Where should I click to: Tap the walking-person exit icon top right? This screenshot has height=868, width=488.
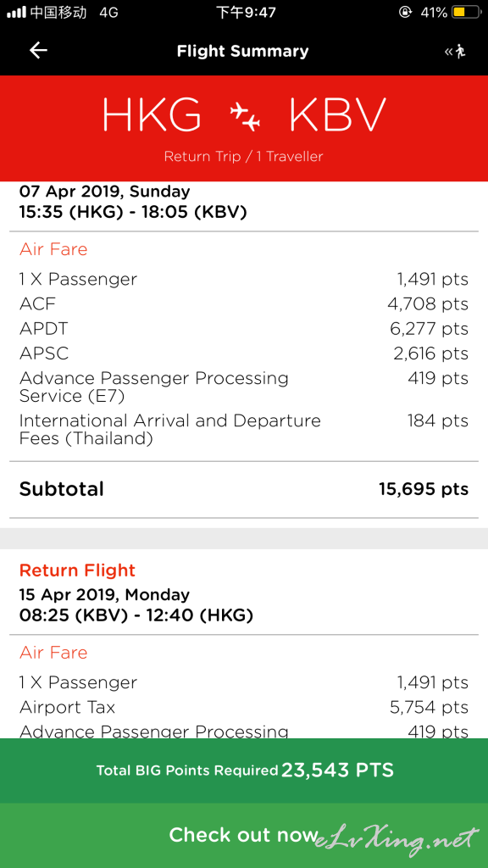click(x=455, y=52)
